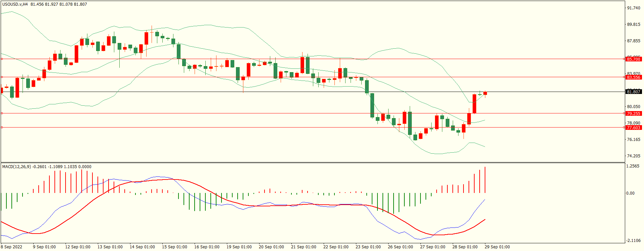Click the 91.740 price axis label

[x=633, y=8]
